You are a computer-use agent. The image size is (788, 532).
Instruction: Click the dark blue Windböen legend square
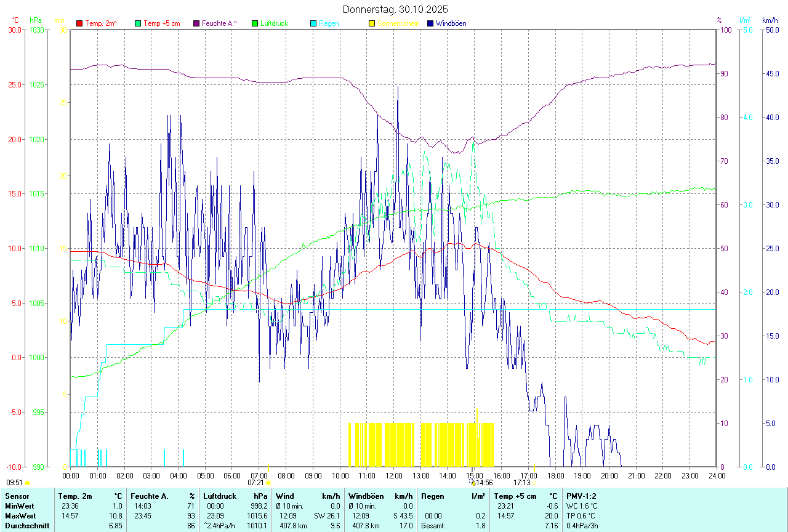pos(430,23)
